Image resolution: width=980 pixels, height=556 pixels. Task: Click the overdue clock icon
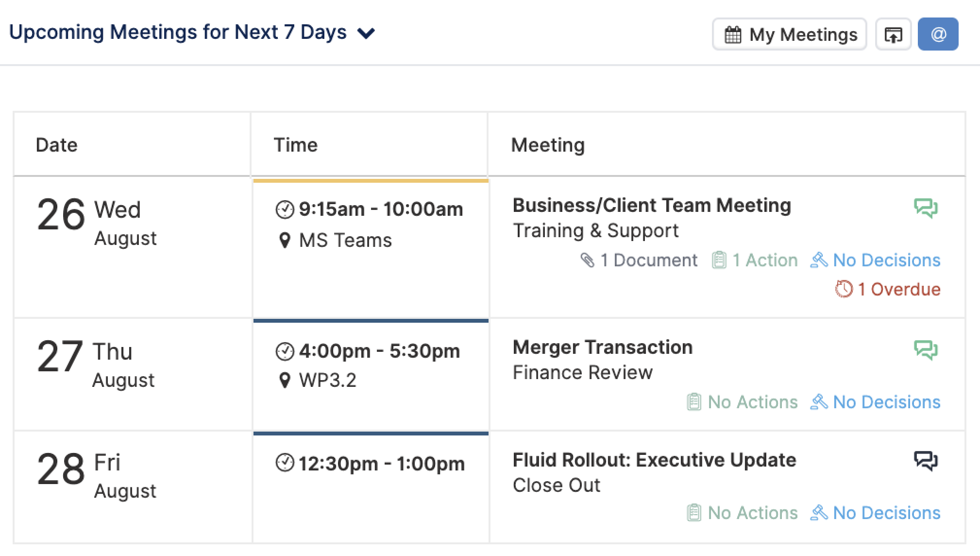[844, 289]
